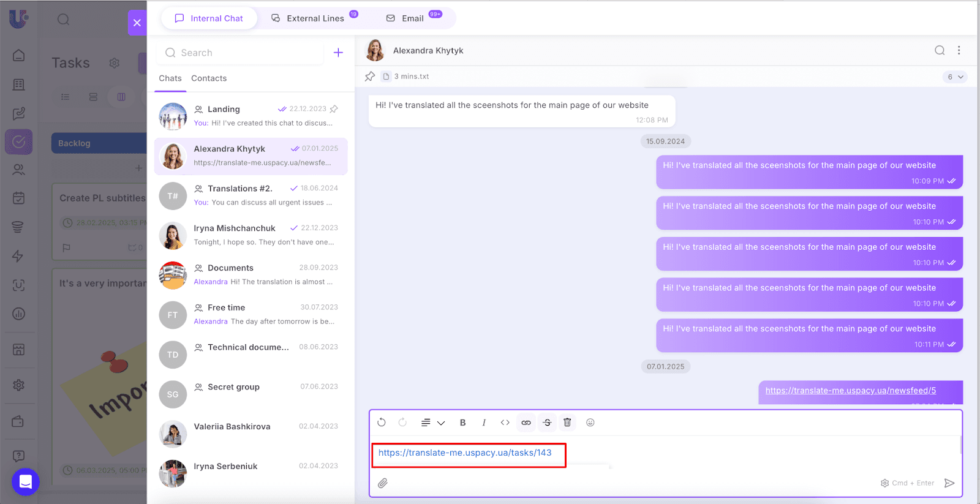980x504 pixels.
Task: Click the code block icon
Action: point(505,423)
